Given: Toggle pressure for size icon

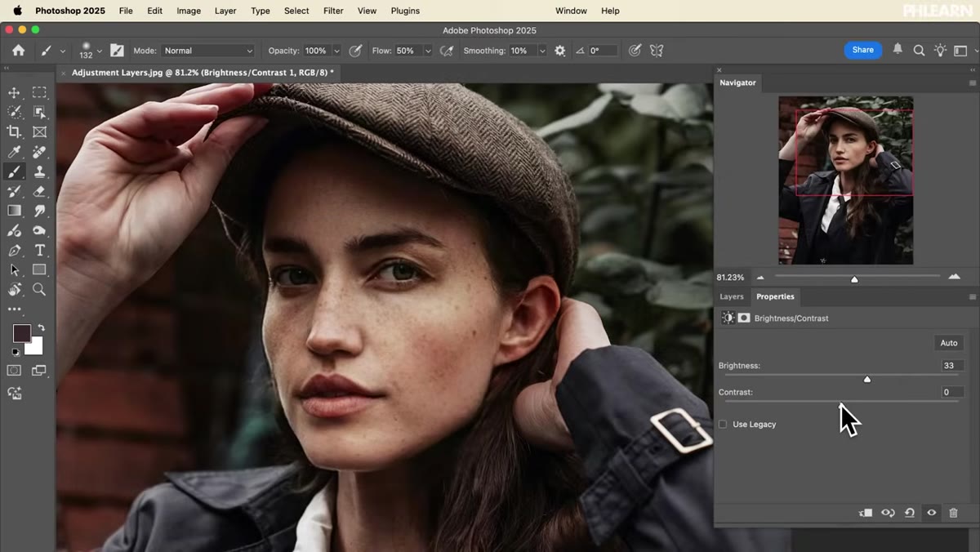Looking at the screenshot, I should click(x=635, y=51).
